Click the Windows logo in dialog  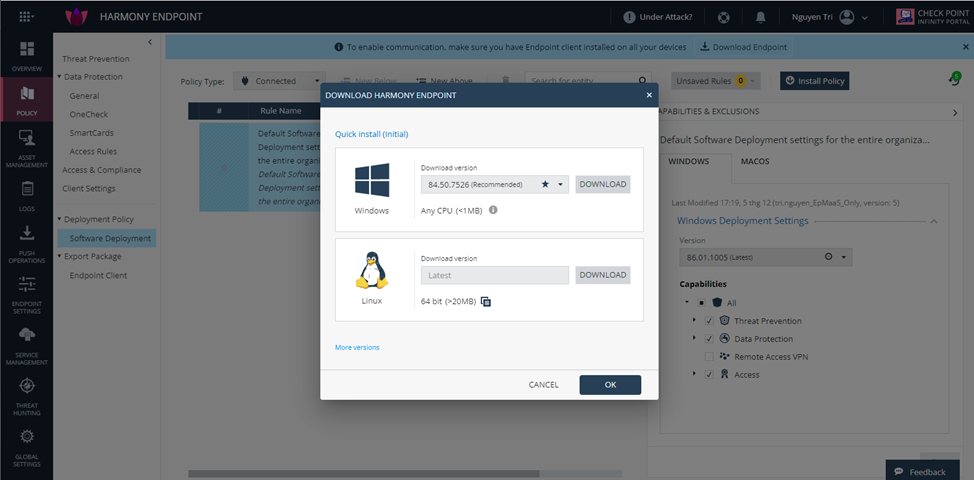[x=372, y=180]
